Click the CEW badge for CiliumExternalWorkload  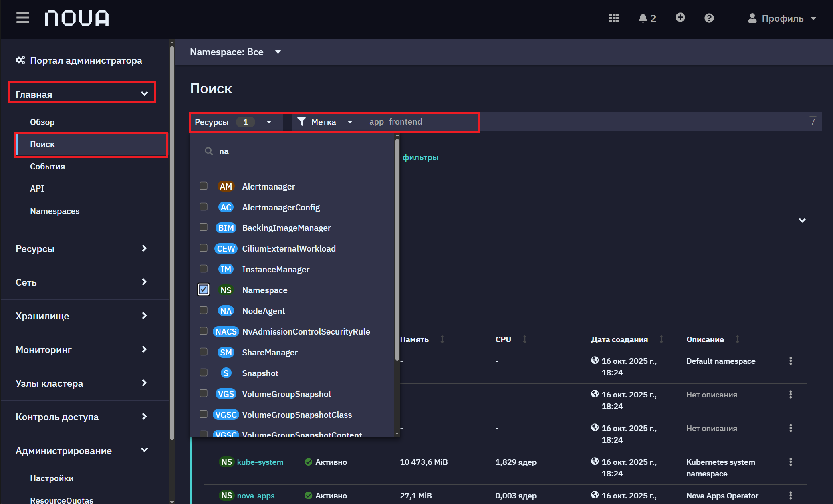coord(226,249)
